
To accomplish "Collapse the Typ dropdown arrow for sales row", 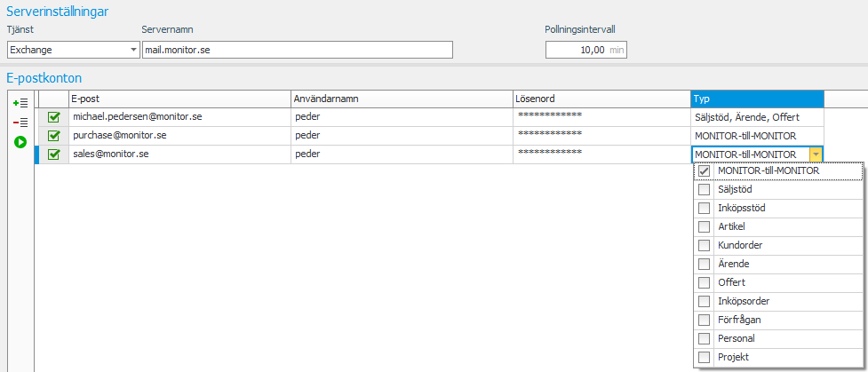I will (x=816, y=154).
